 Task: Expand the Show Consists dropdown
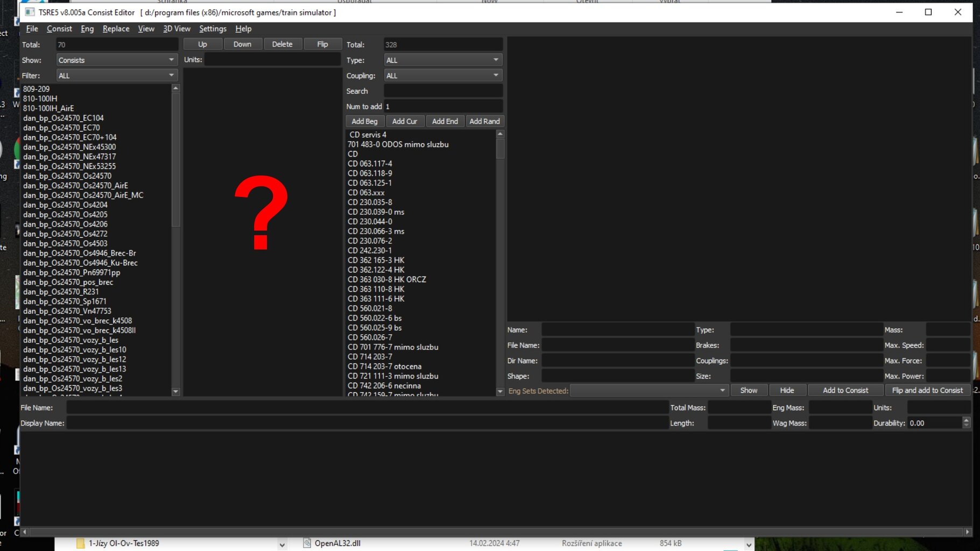(116, 60)
